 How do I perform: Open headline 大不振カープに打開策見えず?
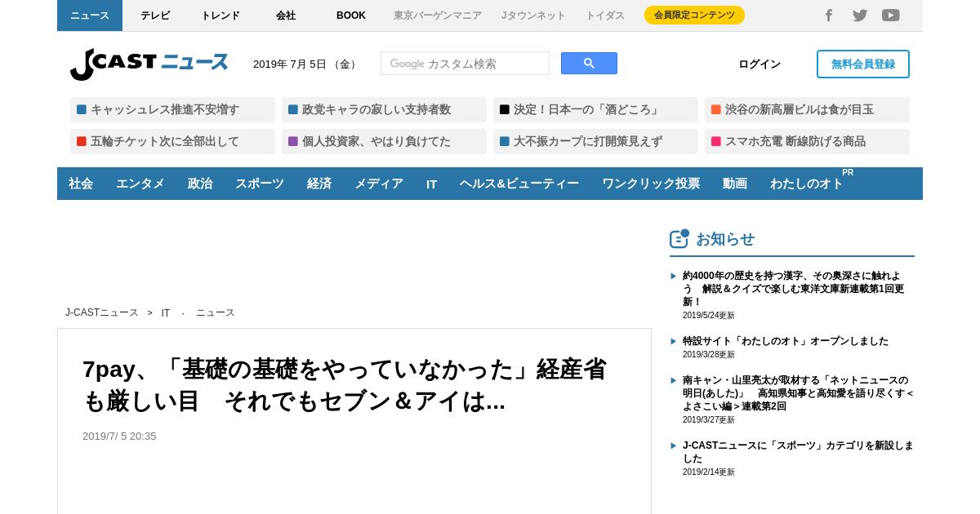pos(595,141)
